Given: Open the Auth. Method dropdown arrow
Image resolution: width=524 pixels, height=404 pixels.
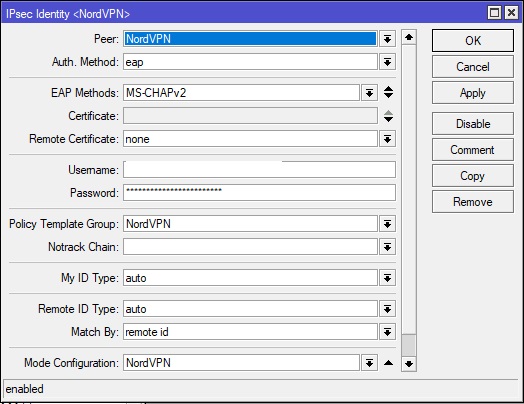Looking at the screenshot, I should (x=387, y=62).
